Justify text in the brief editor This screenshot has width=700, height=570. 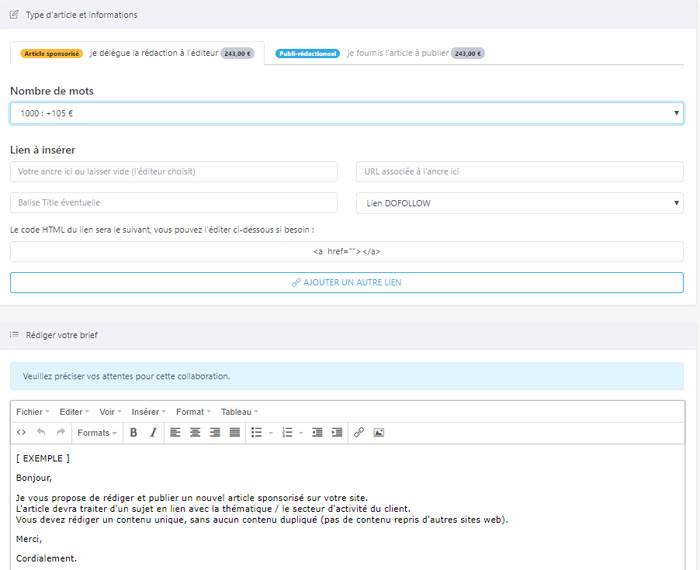click(235, 432)
